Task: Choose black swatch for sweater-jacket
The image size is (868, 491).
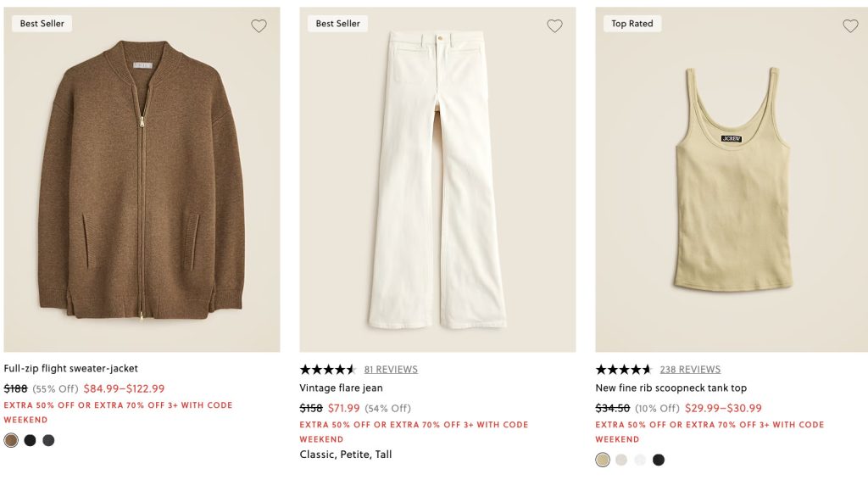Action: coord(30,440)
